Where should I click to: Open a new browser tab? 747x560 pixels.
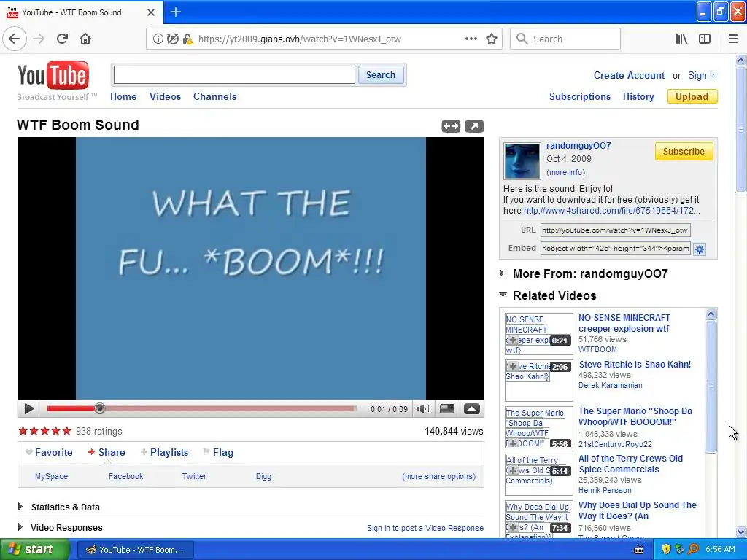click(x=176, y=12)
